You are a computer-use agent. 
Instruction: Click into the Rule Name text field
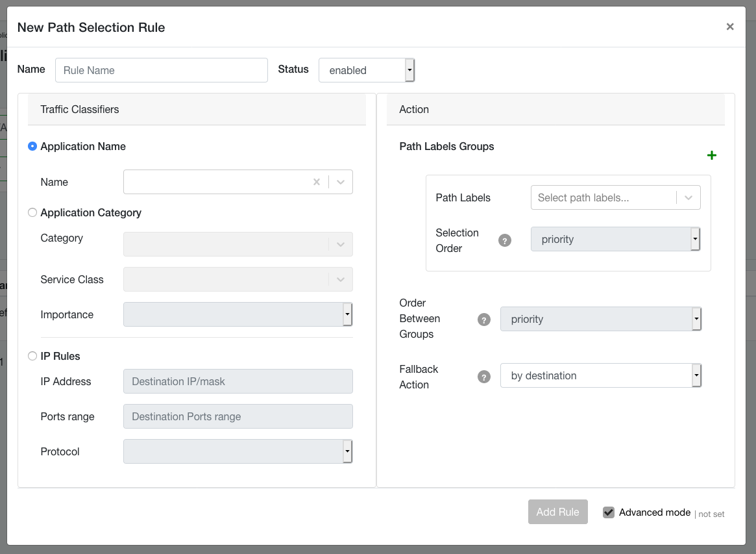(162, 70)
